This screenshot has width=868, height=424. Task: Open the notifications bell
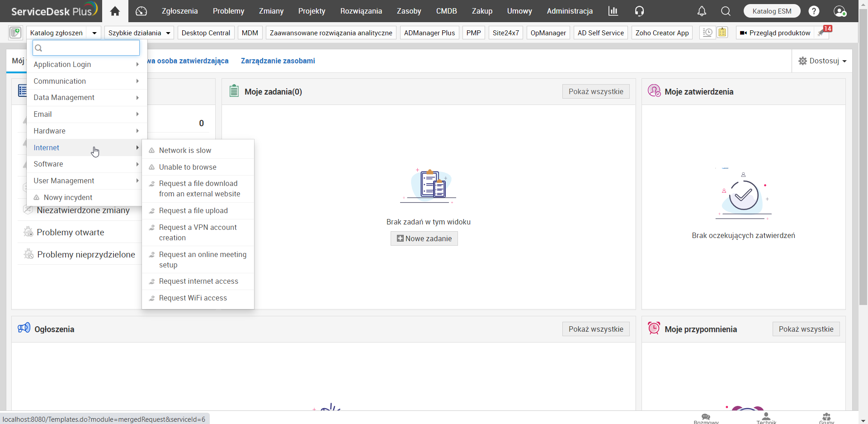click(701, 11)
